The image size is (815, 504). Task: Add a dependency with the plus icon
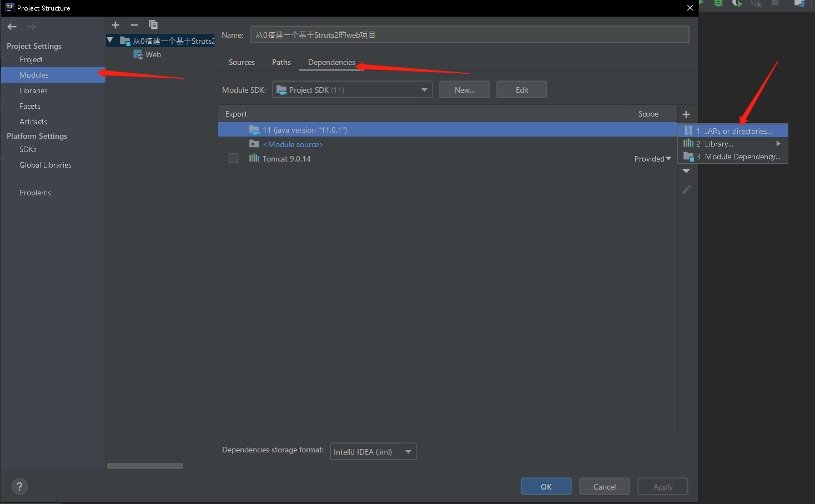click(686, 114)
